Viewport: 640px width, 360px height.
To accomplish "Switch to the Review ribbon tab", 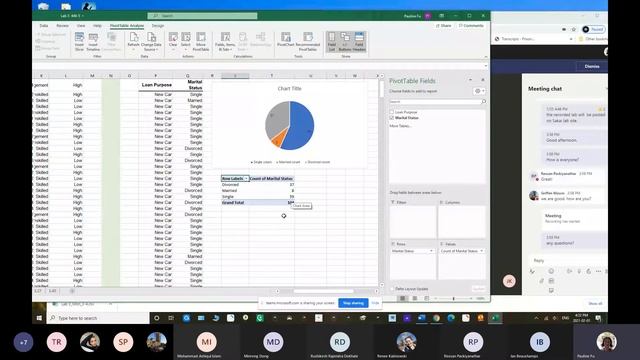I will coord(62,26).
